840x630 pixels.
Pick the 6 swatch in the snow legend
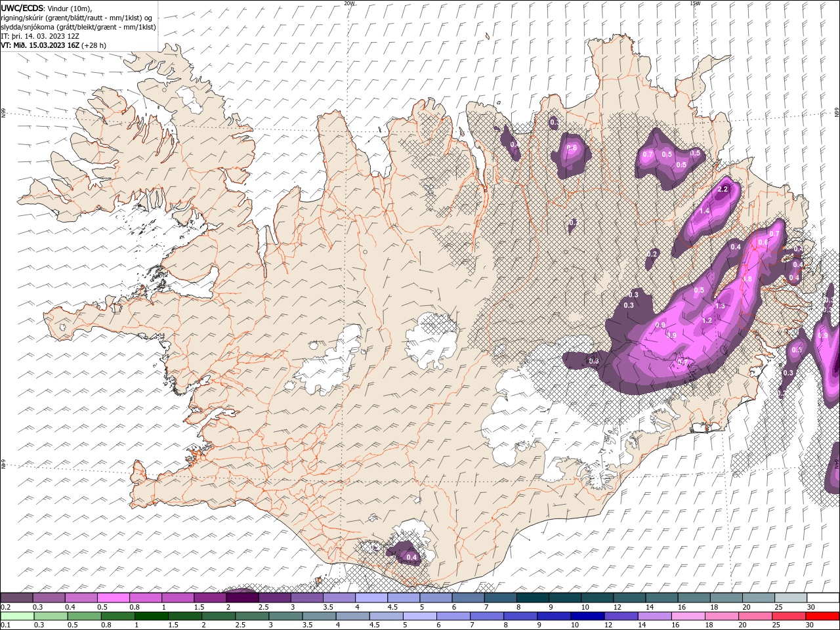(x=467, y=598)
